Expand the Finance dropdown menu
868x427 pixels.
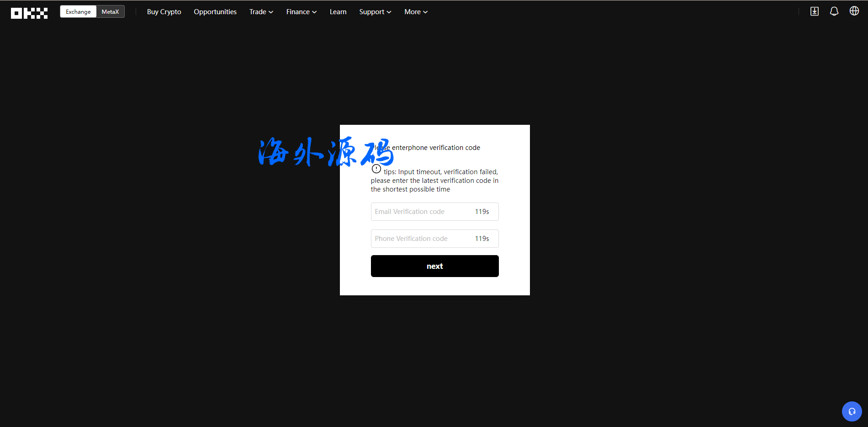(301, 12)
